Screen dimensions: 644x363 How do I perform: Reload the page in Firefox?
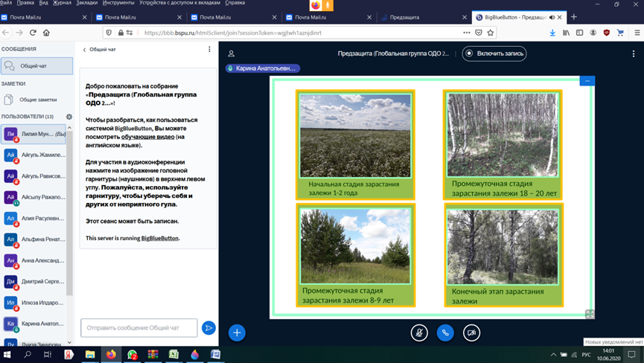coord(33,33)
